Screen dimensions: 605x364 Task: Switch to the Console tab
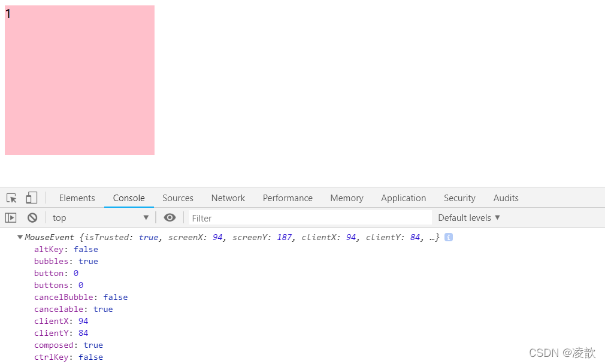point(129,198)
